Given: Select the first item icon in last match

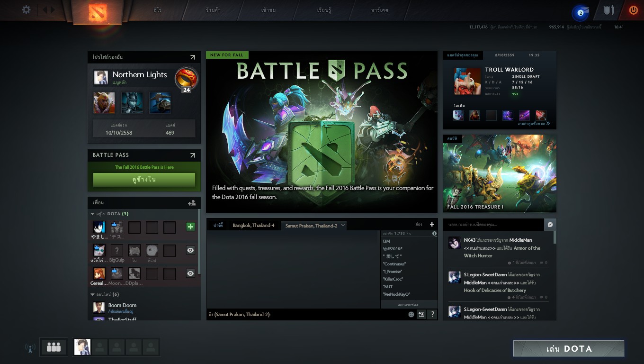Looking at the screenshot, I should 458,115.
